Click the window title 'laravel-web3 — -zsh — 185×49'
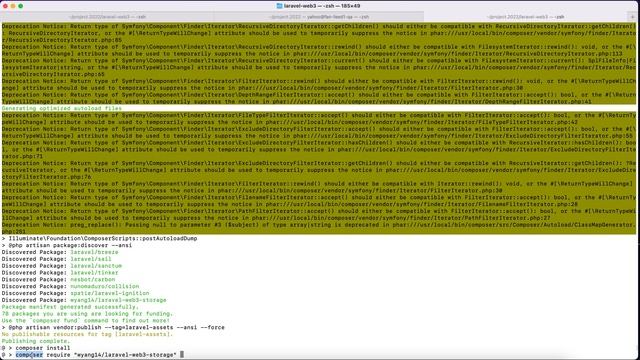The height and width of the screenshot is (360, 640). pyautogui.click(x=322, y=6)
